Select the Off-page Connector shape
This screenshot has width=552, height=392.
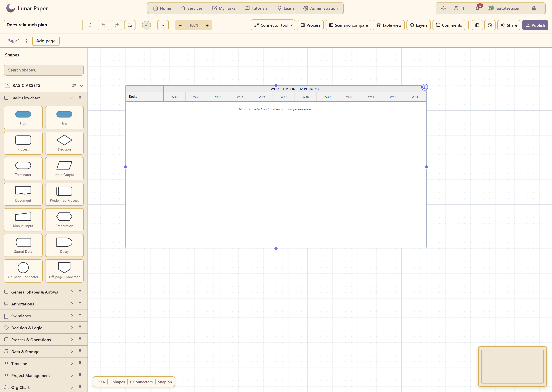tap(64, 271)
